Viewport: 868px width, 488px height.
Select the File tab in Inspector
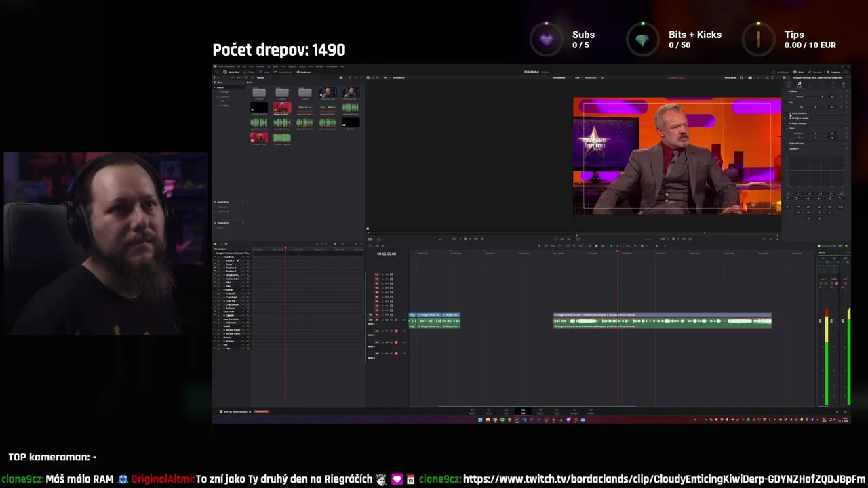click(x=843, y=85)
